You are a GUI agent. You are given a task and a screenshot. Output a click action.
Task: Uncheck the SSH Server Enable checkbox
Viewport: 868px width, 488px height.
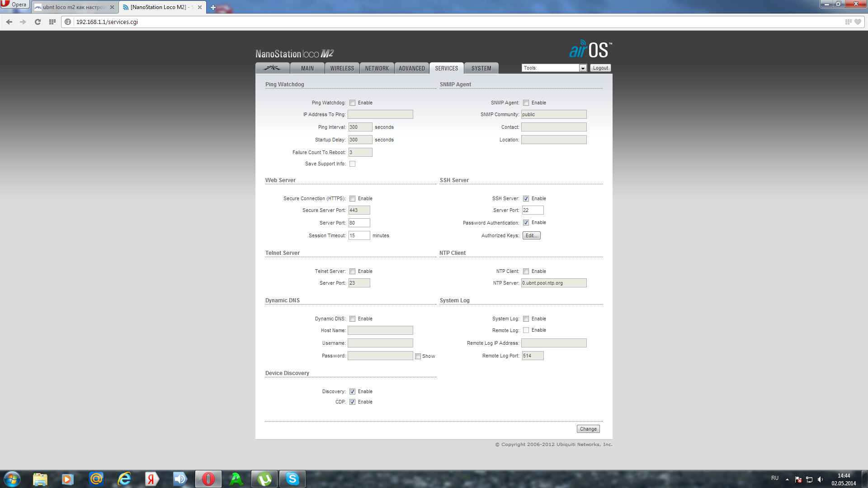[526, 199]
